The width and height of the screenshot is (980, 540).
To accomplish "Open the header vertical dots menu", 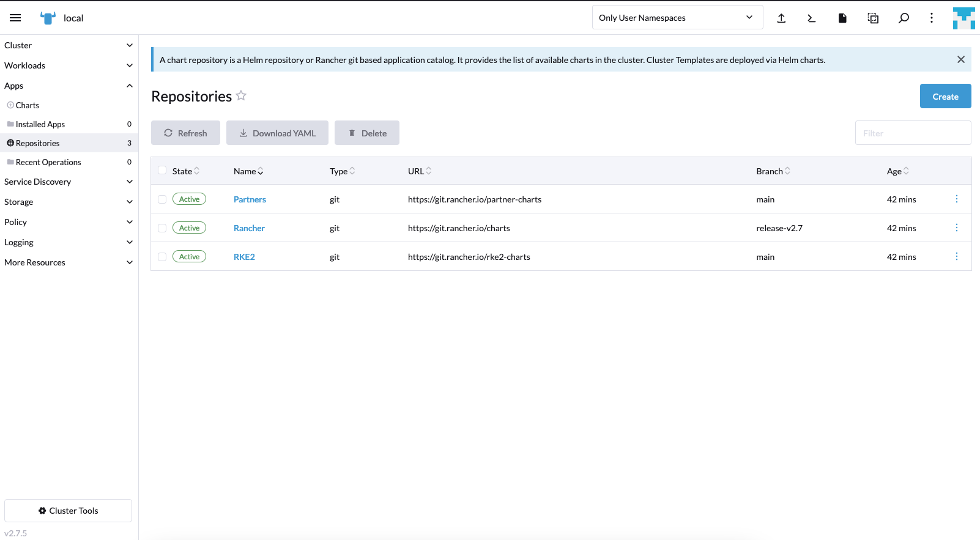I will (932, 18).
